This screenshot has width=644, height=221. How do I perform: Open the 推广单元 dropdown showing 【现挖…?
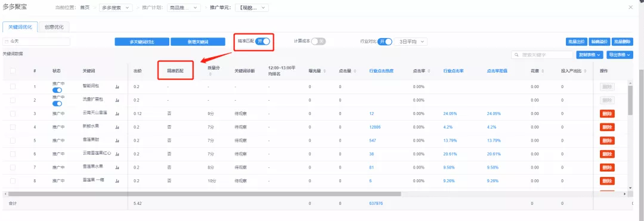(x=252, y=7)
